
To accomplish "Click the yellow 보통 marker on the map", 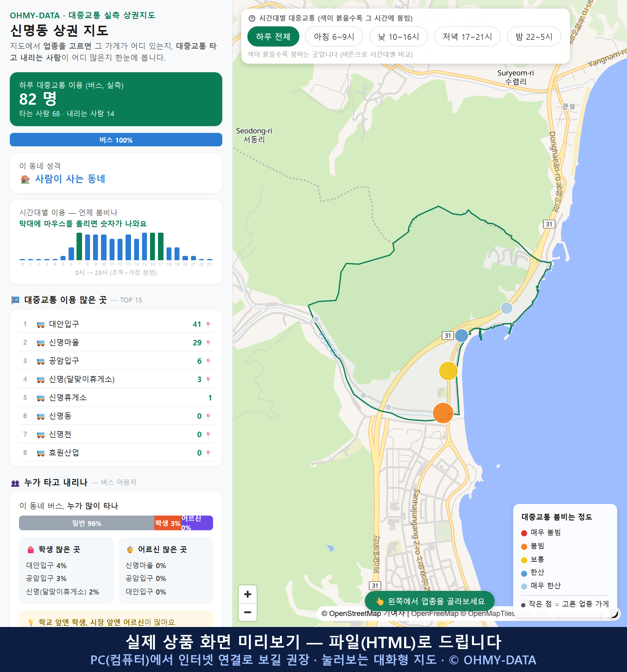I will pos(448,371).
